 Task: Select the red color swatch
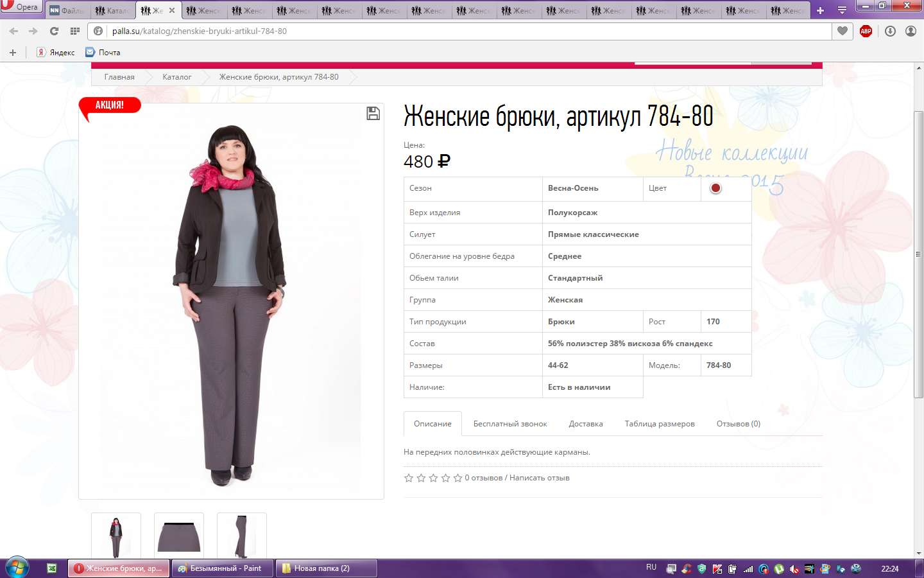[715, 188]
